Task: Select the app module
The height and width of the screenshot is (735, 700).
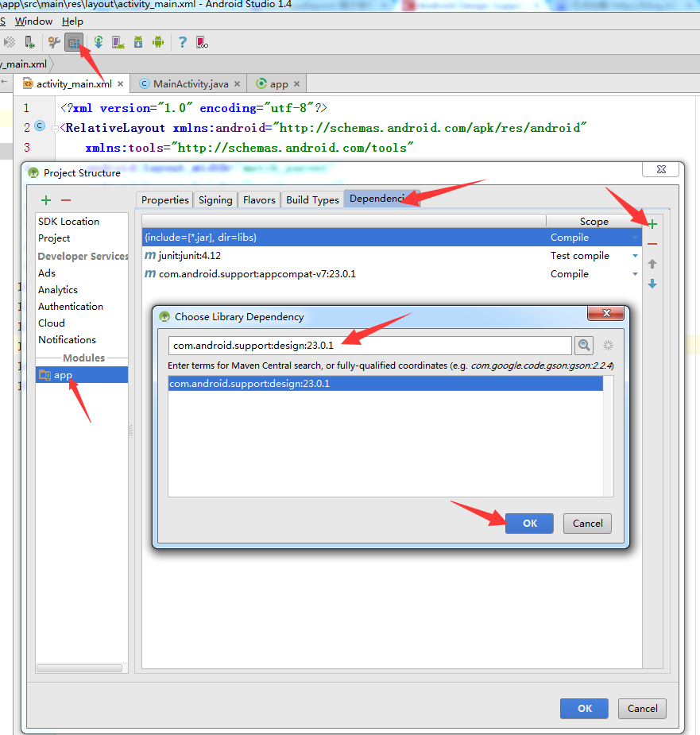Action: click(82, 375)
